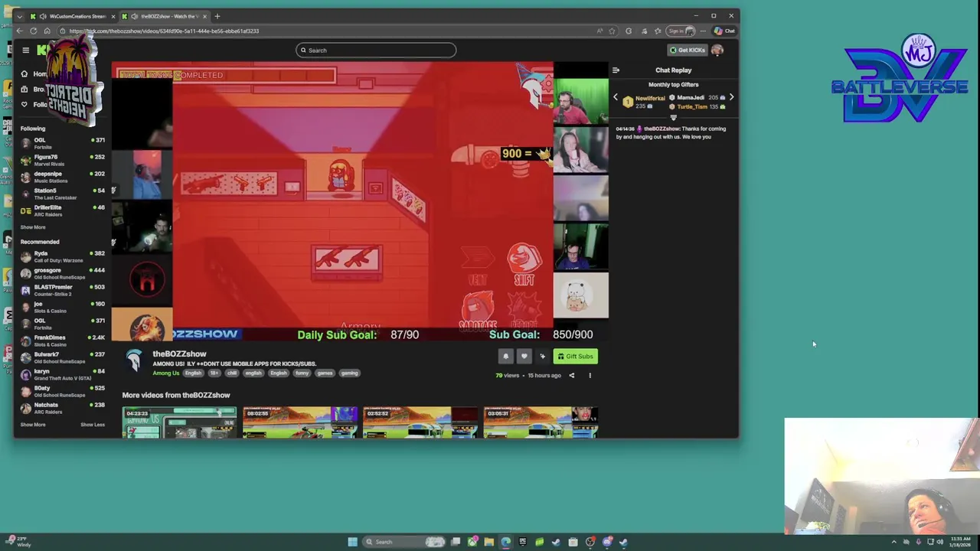This screenshot has width=980, height=551.
Task: Go to Home in Kick sidebar
Action: point(34,74)
